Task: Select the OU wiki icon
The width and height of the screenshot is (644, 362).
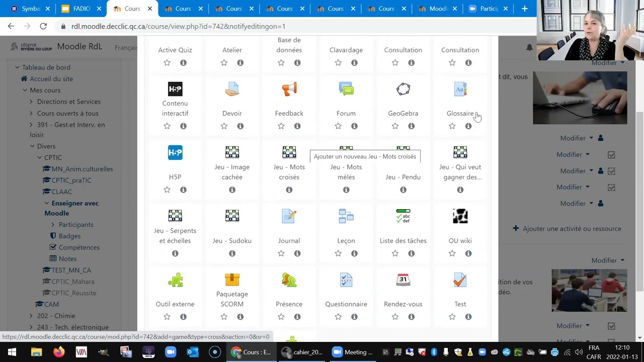Action: tap(460, 216)
